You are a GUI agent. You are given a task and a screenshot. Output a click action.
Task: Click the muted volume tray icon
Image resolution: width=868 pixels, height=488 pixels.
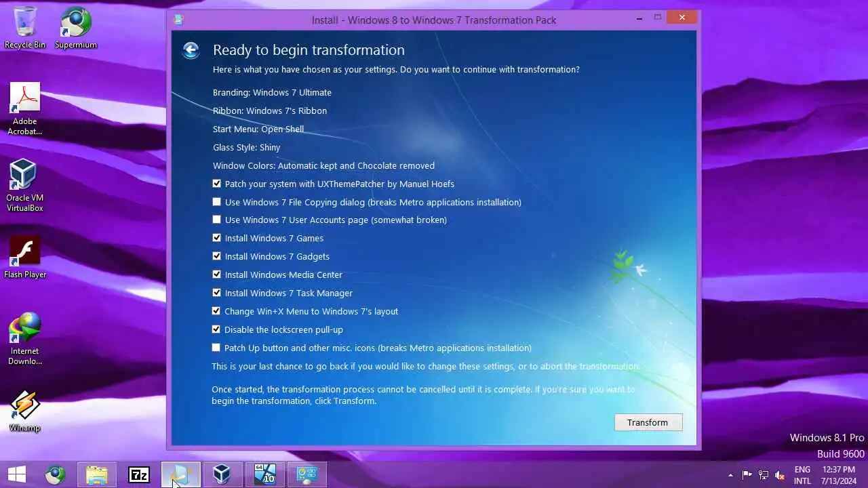780,475
